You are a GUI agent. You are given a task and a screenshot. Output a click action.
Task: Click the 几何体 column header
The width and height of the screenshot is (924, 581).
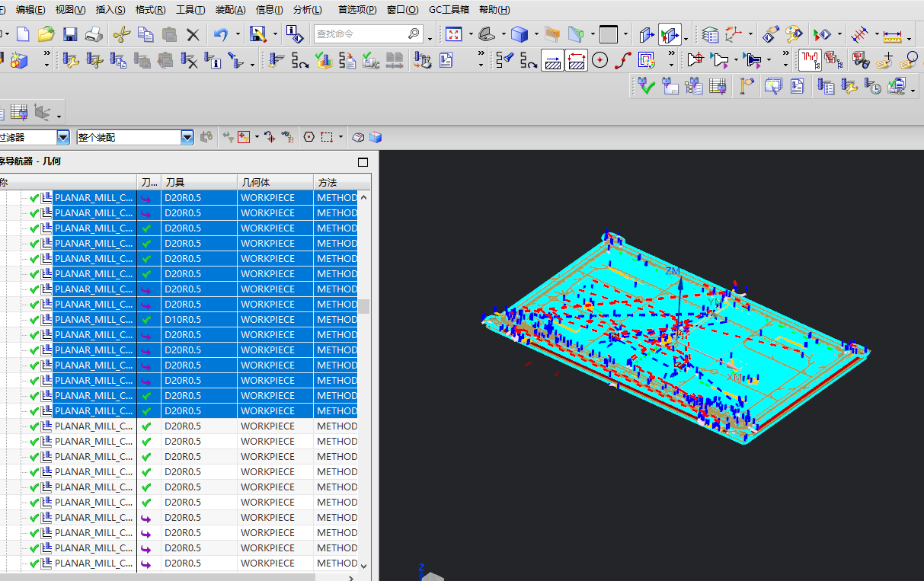coord(255,183)
